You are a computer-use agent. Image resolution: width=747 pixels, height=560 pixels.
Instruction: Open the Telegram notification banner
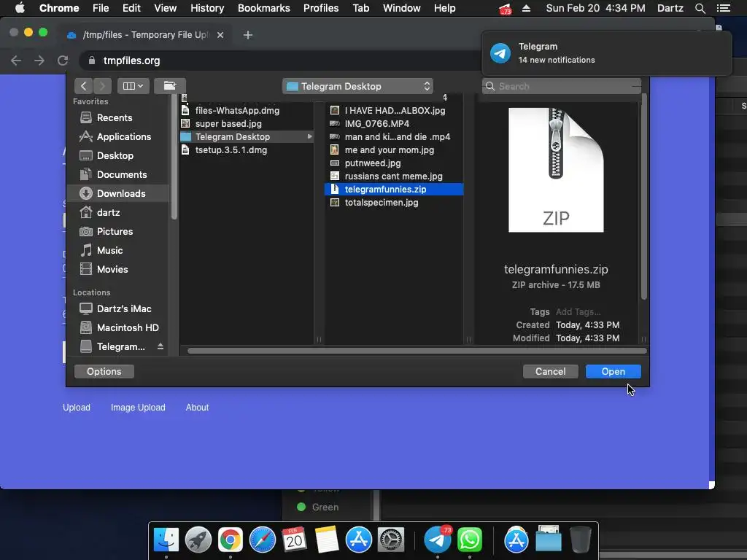point(606,52)
